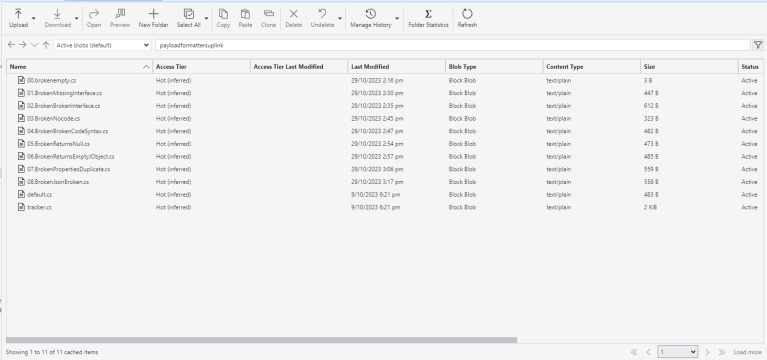The width and height of the screenshot is (767, 360).
Task: Refresh the blob list
Action: 467,18
